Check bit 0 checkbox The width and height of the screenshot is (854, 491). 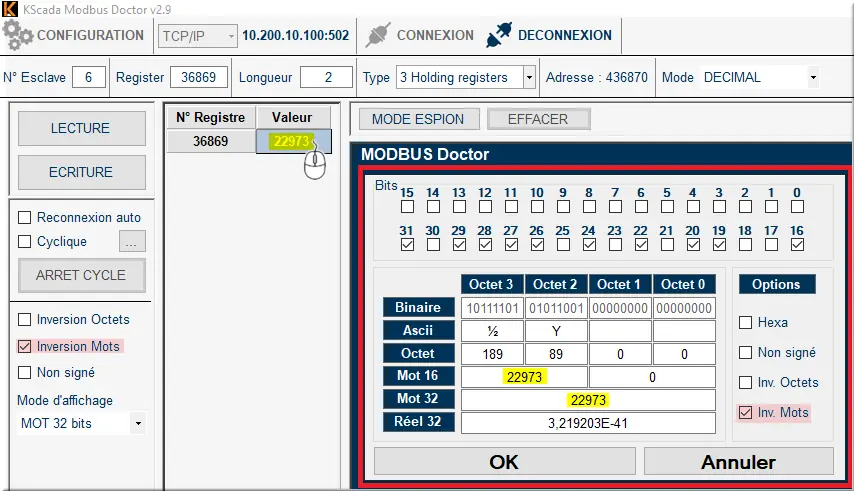797,207
